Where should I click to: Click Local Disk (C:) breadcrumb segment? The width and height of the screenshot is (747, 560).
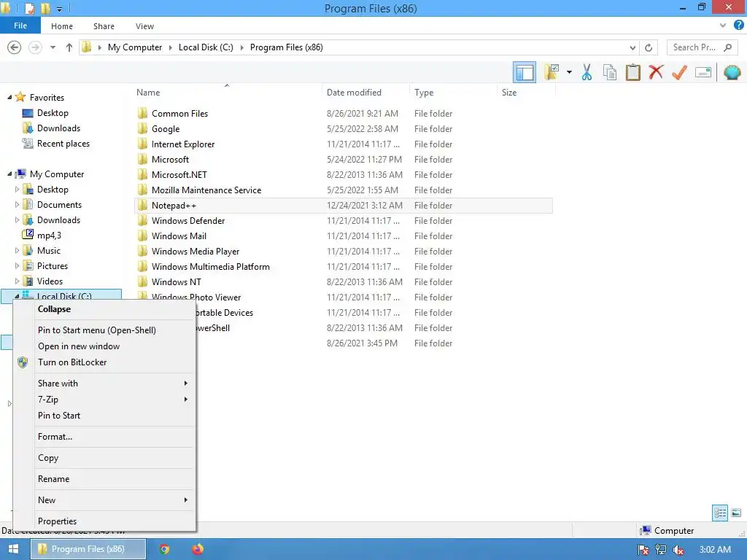[x=206, y=47]
